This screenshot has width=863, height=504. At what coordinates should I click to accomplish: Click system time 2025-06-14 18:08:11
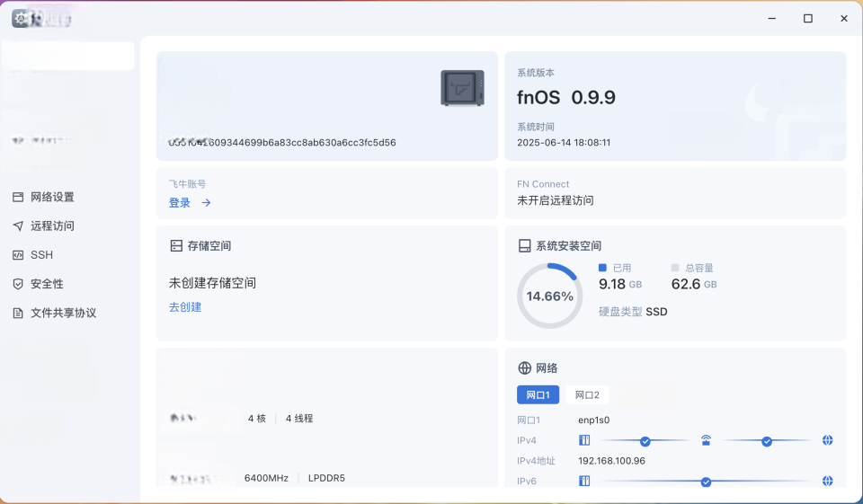[x=564, y=143]
